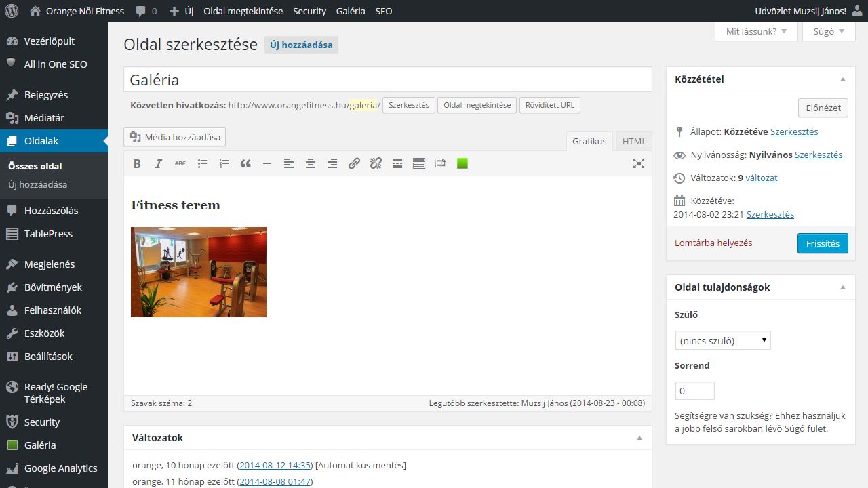The height and width of the screenshot is (488, 868).
Task: Click the Rövidített URL button
Action: coord(549,106)
